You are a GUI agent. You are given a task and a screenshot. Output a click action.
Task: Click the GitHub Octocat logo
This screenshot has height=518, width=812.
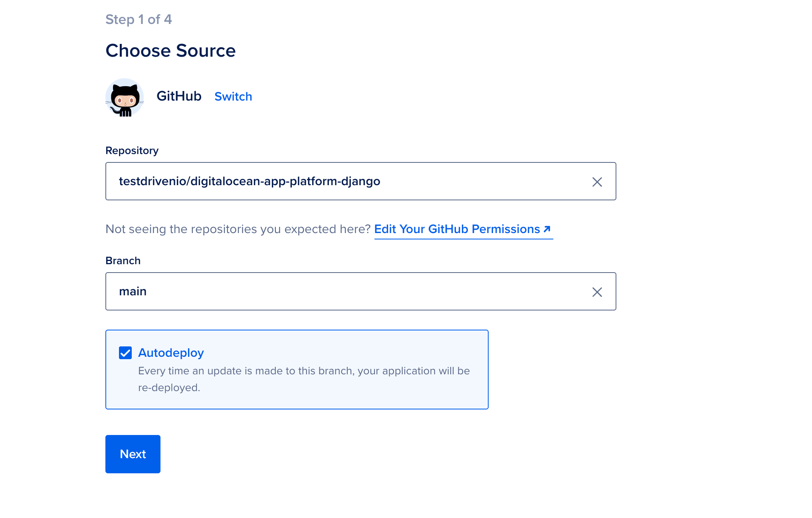[124, 97]
